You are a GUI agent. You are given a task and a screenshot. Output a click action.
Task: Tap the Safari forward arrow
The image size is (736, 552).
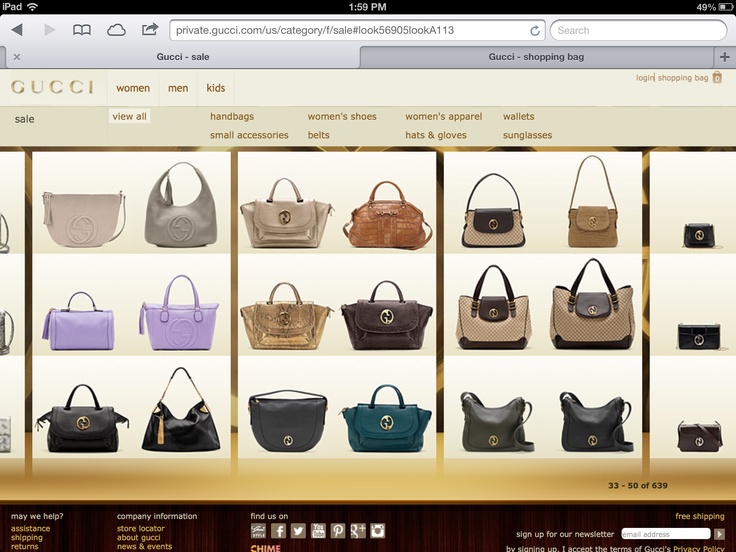49,30
